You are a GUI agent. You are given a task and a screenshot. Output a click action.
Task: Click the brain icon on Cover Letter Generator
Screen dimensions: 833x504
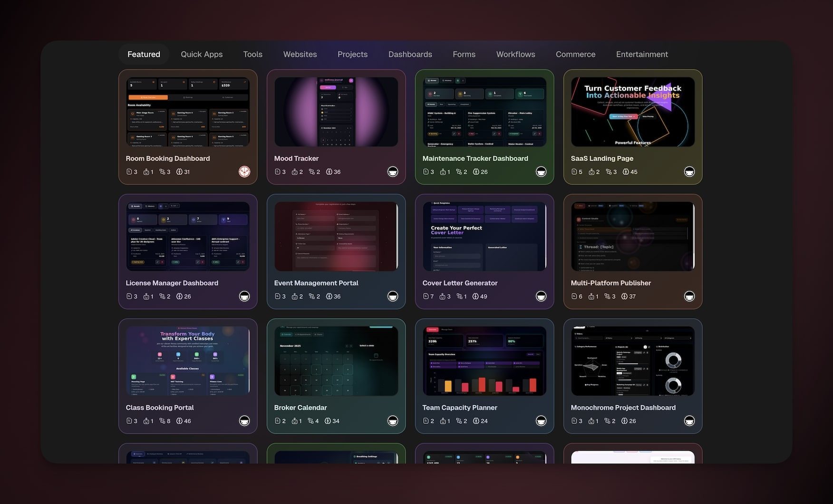click(475, 296)
